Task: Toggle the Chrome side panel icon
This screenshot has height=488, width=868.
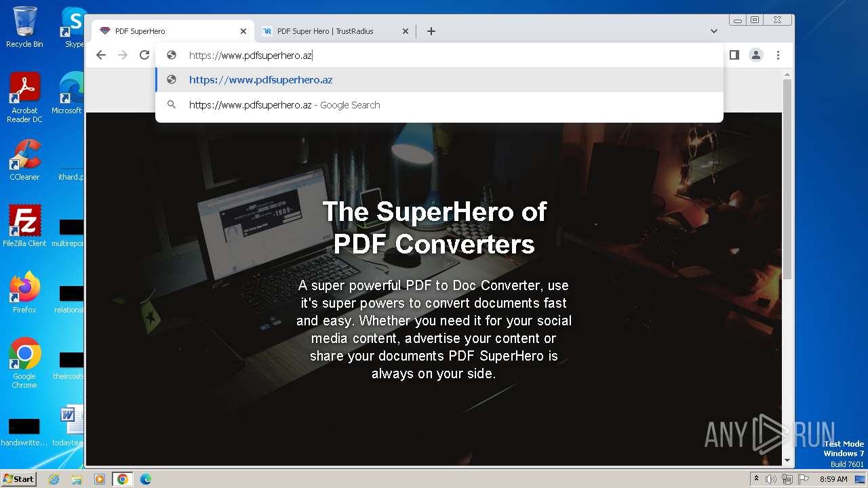Action: point(734,55)
